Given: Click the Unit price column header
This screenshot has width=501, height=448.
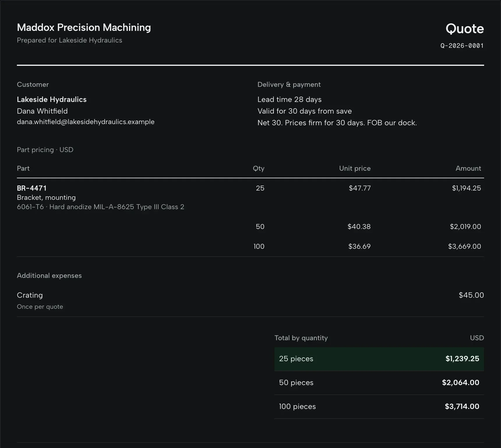Looking at the screenshot, I should pos(355,168).
